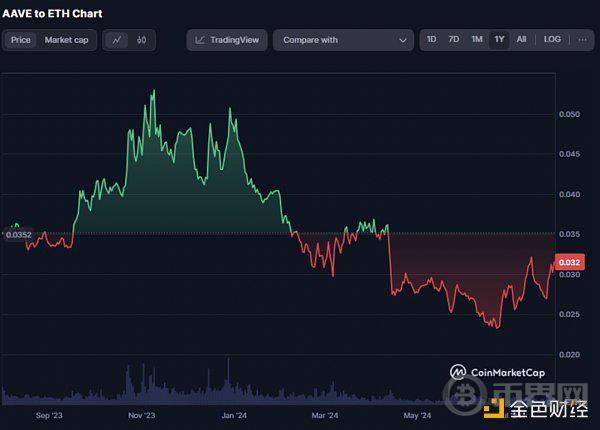
Task: Show the All time range
Action: point(521,40)
